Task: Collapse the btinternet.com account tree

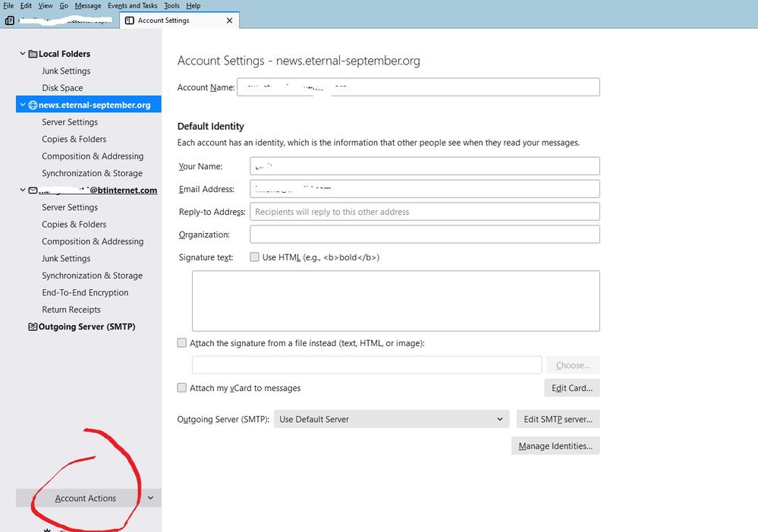Action: click(23, 190)
